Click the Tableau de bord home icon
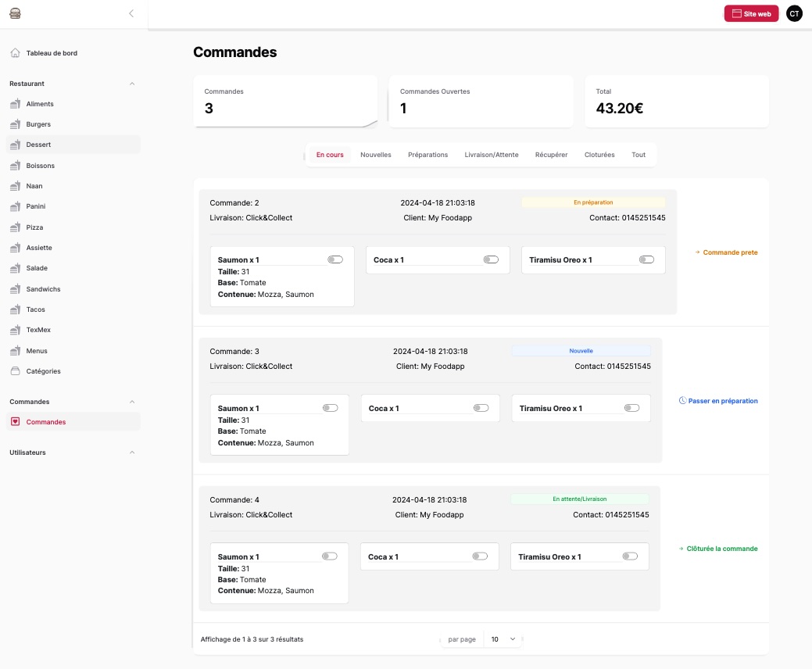Image resolution: width=812 pixels, height=669 pixels. (x=16, y=53)
